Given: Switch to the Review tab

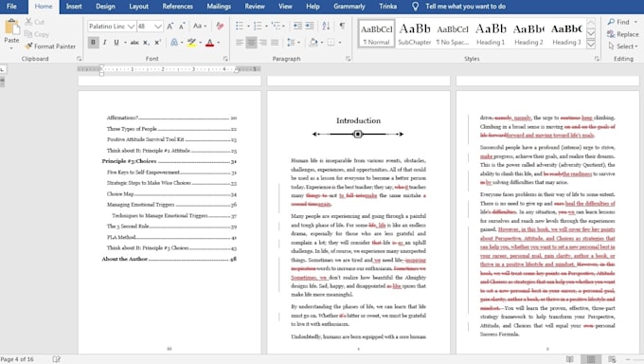Looking at the screenshot, I should pyautogui.click(x=255, y=7).
